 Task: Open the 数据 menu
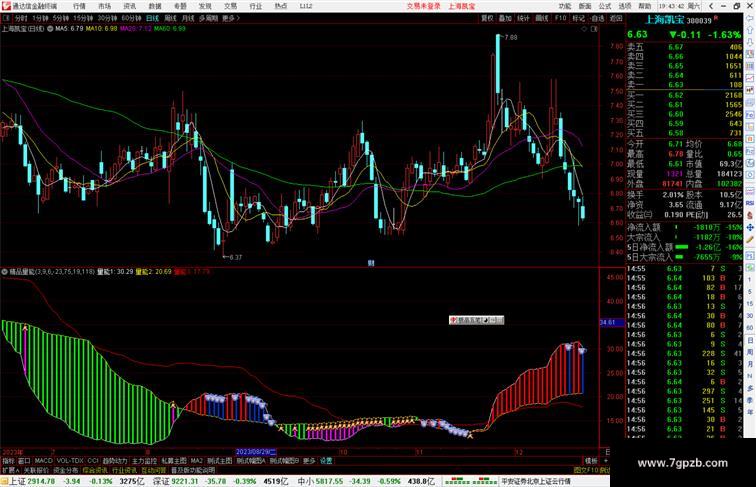(154, 6)
